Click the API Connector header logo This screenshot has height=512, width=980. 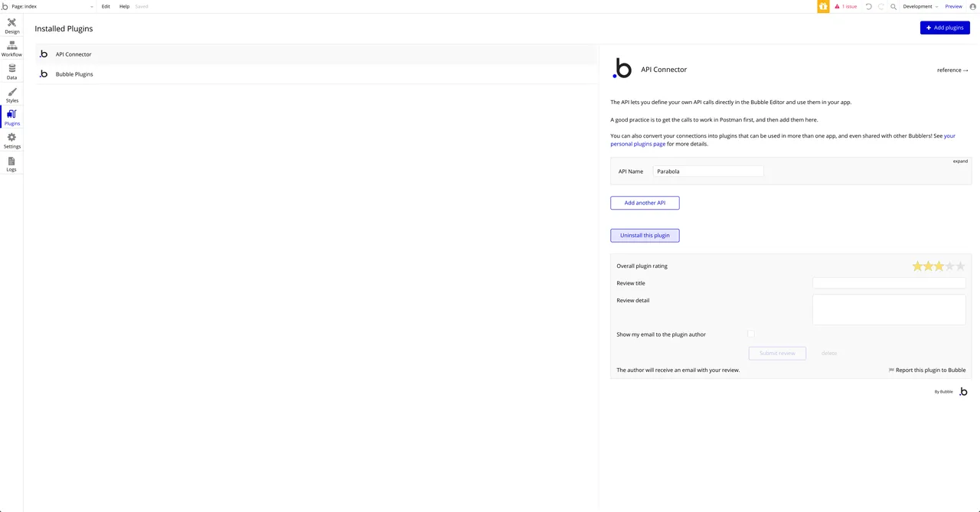pos(622,69)
